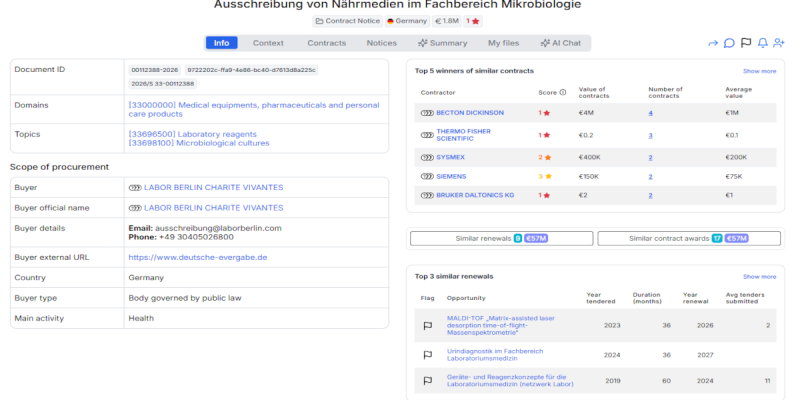Screen dimensions: 800x400
Task: Open the Contracts tab
Action: 327,43
